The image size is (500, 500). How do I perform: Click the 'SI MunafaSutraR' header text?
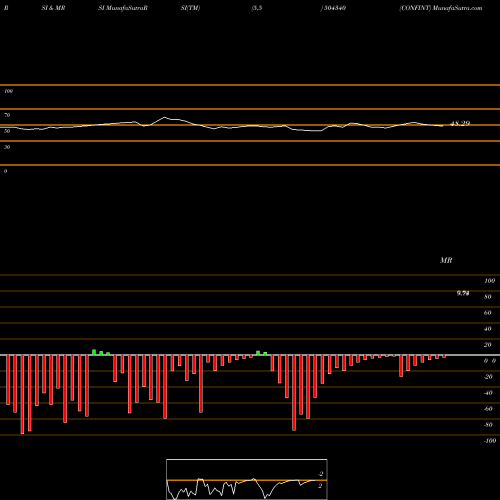pos(123,8)
